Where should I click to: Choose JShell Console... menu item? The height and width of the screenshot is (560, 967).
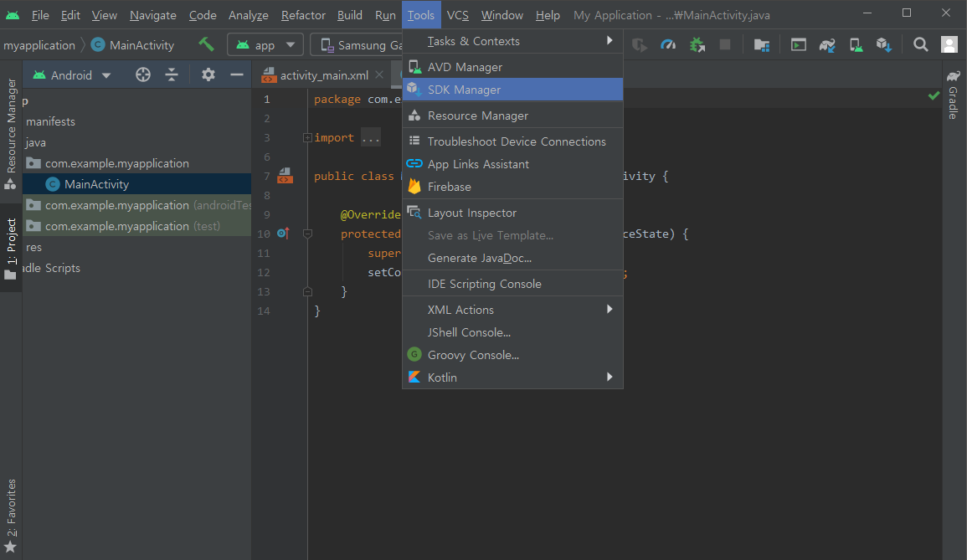pyautogui.click(x=512, y=332)
